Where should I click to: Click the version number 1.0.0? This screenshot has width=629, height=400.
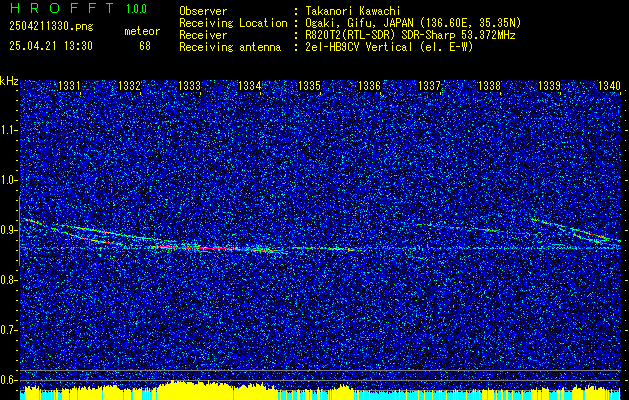(136, 9)
